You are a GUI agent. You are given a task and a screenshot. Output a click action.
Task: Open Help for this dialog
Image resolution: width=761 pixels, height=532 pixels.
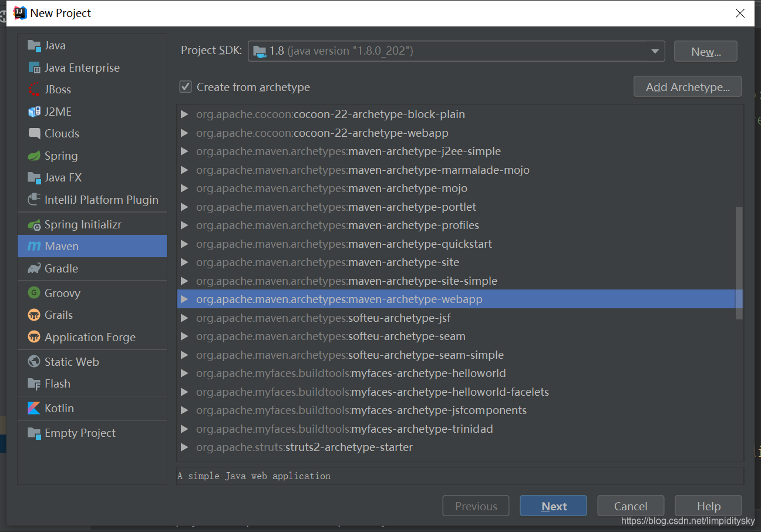tap(708, 506)
